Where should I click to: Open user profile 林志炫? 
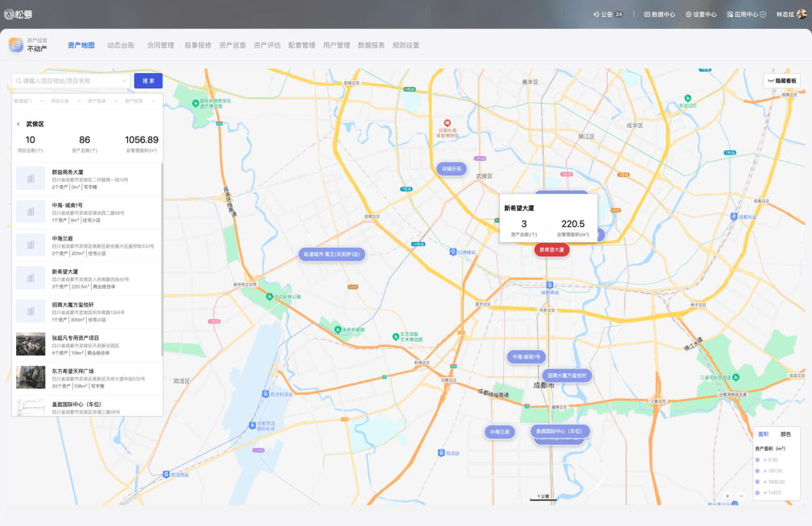[791, 14]
